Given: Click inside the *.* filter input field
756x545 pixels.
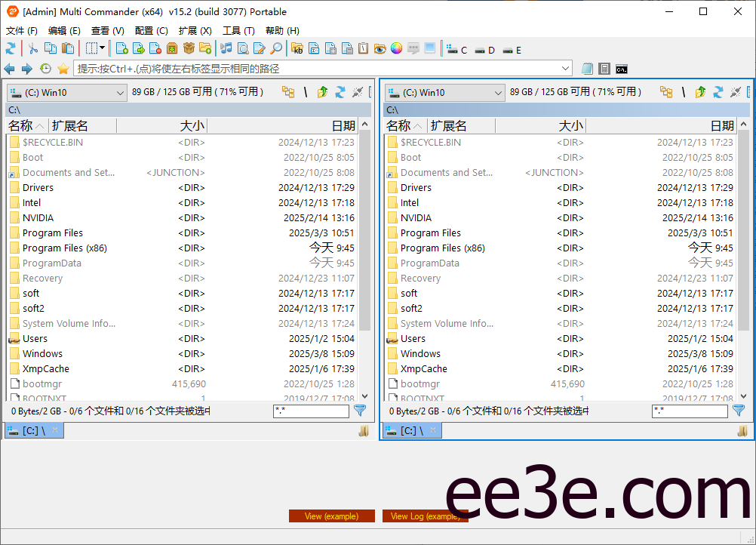Looking at the screenshot, I should click(311, 411).
